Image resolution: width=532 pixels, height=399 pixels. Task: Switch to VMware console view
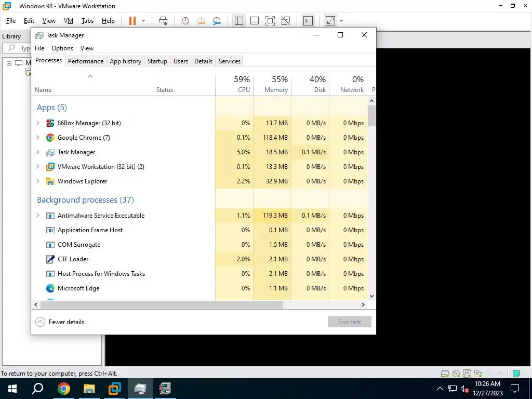pos(308,21)
